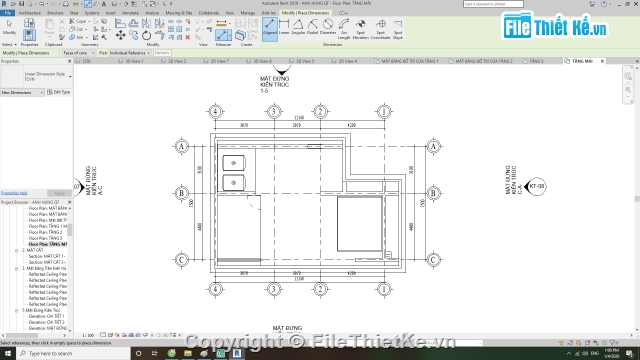Click the Mirror - Pick Axis tool
Viewport: 640px width, 360px height.
click(x=147, y=23)
